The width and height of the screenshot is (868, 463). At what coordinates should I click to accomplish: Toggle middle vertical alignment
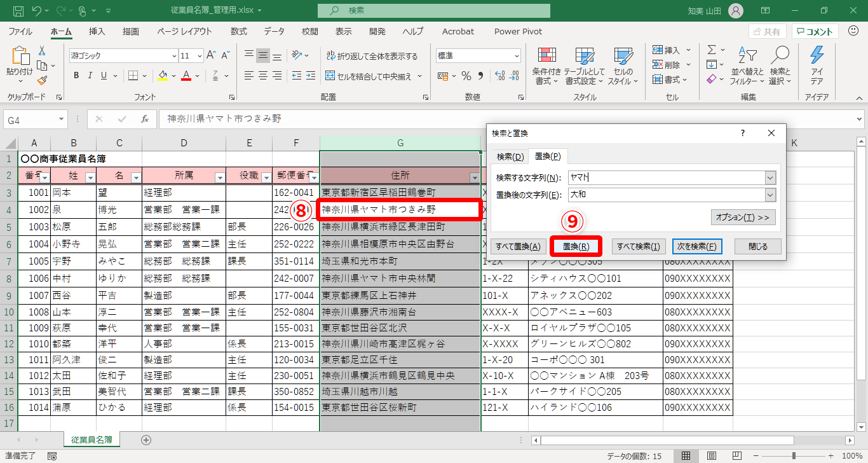(x=263, y=55)
